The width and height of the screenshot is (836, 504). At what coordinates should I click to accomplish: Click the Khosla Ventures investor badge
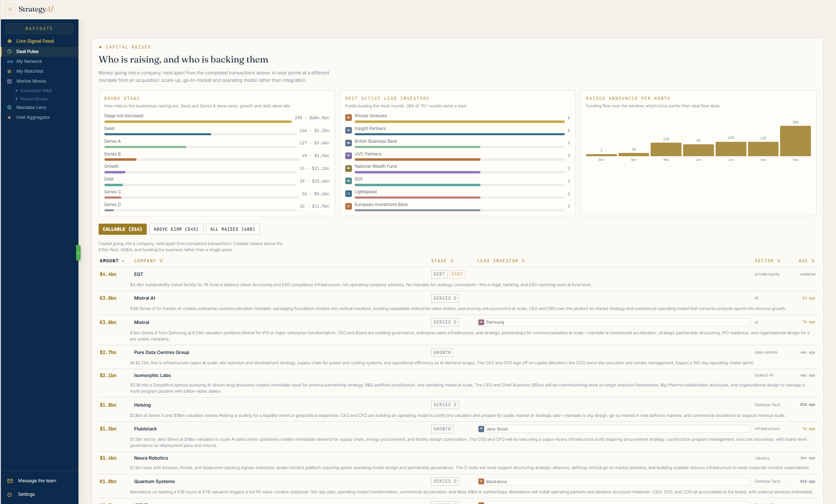click(x=349, y=118)
